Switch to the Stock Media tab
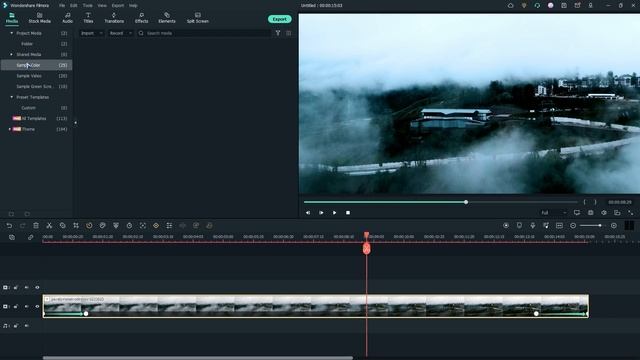This screenshot has width=640, height=360. 40,18
